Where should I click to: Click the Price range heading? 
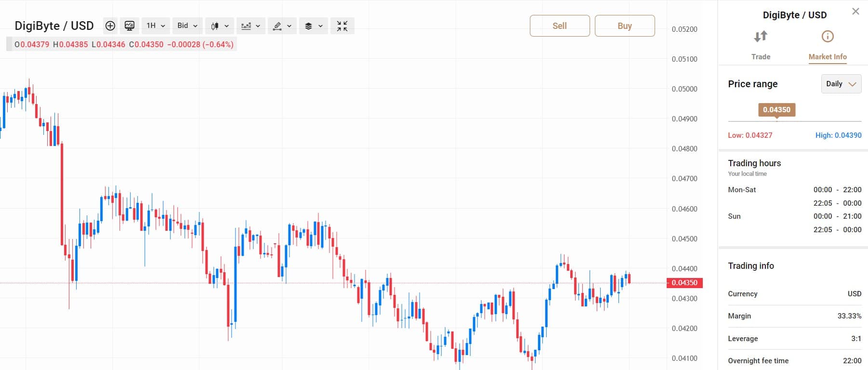click(753, 84)
